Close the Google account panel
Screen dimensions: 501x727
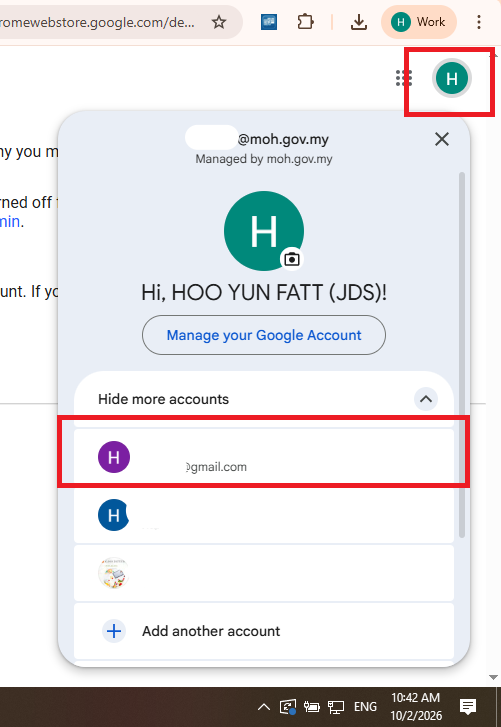(x=442, y=139)
